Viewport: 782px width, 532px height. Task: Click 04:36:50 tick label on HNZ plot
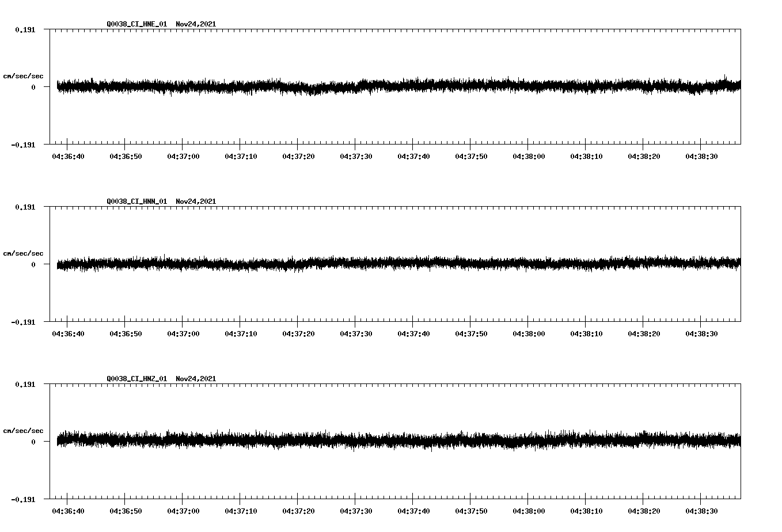(x=126, y=511)
